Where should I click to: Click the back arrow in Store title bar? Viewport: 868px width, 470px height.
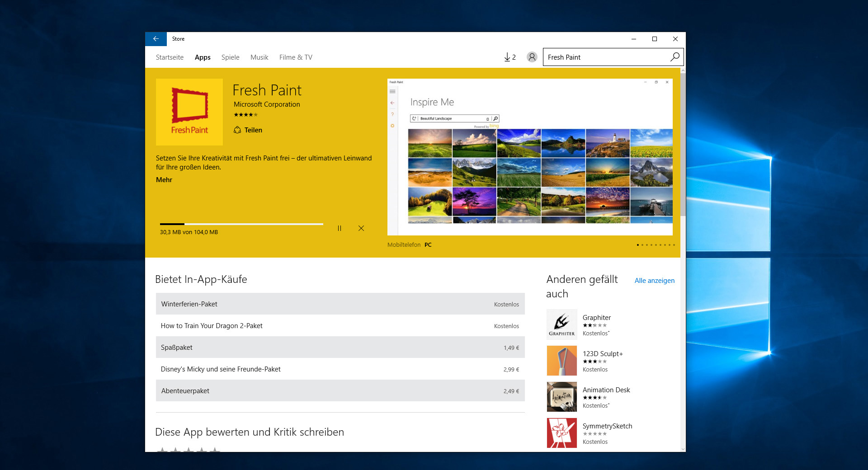coord(156,39)
